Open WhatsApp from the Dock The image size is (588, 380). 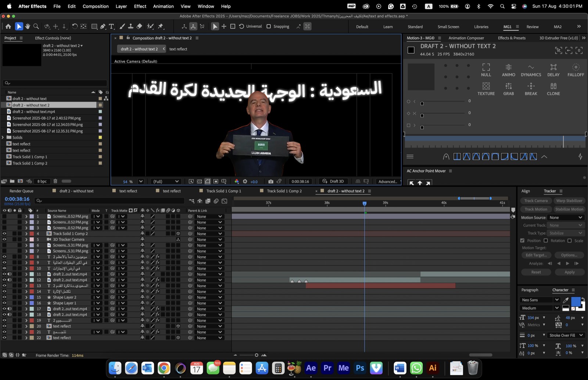coord(416,368)
